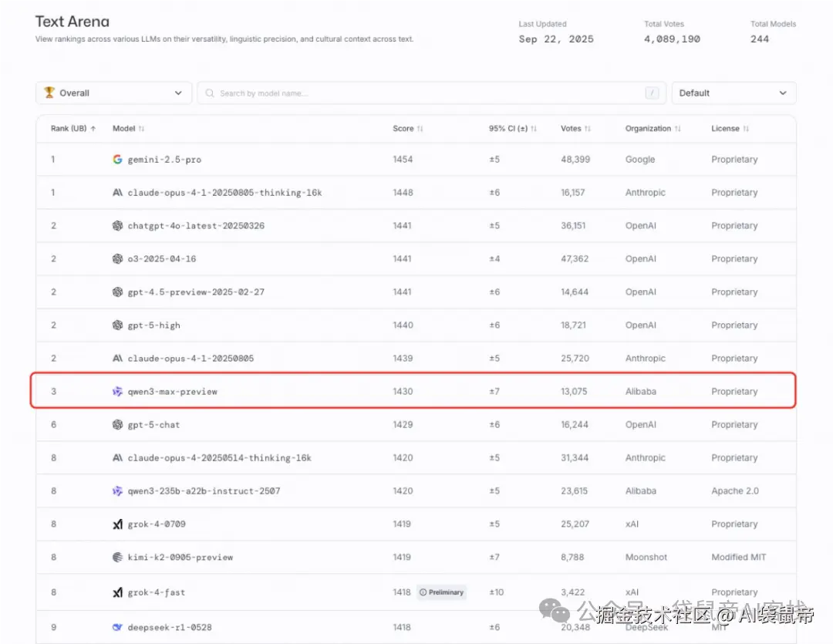Click the trophy icon in Overall selector
Viewport: 833px width, 644px height.
pos(49,93)
